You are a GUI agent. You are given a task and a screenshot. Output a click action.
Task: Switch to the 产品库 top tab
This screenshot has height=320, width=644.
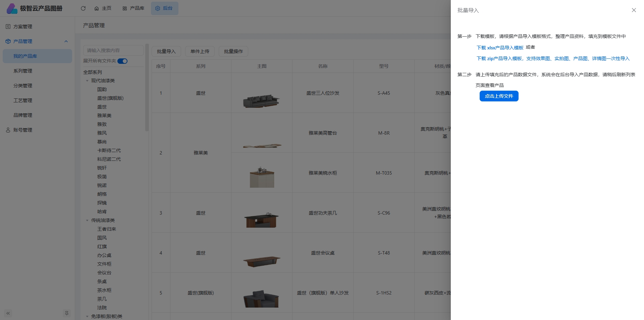pyautogui.click(x=133, y=8)
